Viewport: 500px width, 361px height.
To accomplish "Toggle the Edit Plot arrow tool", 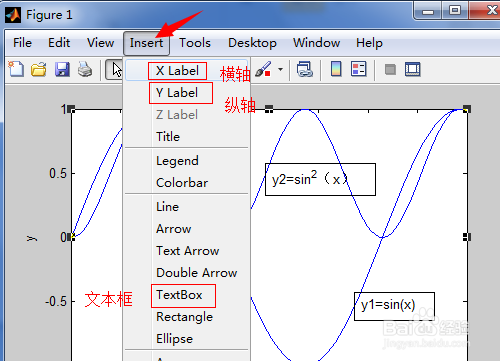I will (114, 70).
